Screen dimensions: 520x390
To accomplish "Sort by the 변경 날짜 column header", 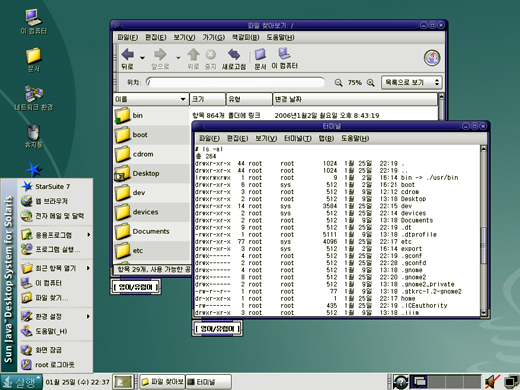I will point(355,99).
